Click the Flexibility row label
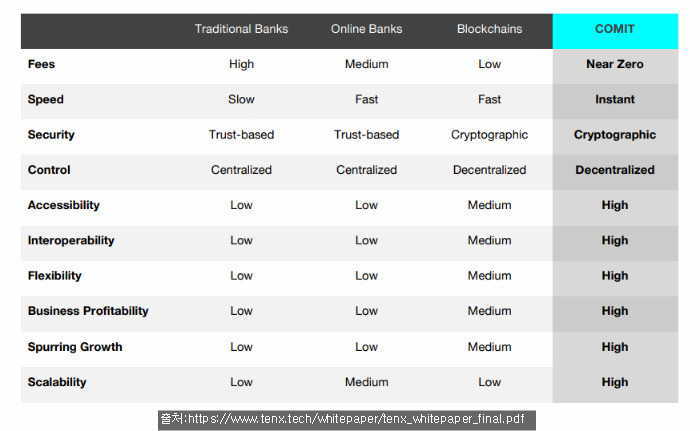The height and width of the screenshot is (431, 700). (x=54, y=276)
